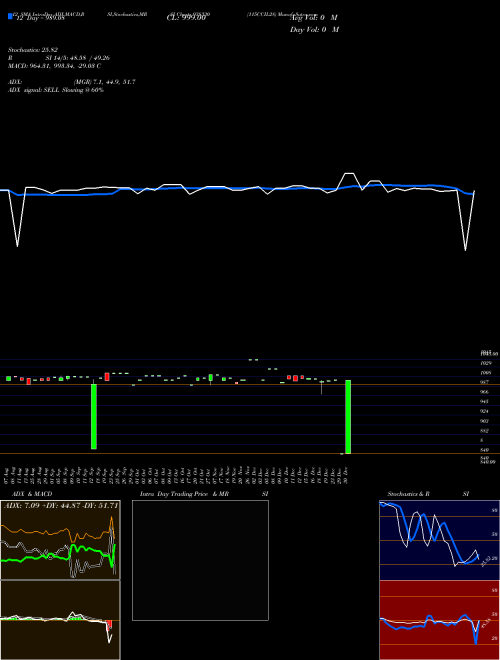Click the 'Stochastics & R' panel title
Viewport: 500px width, 660px height.
408,494
